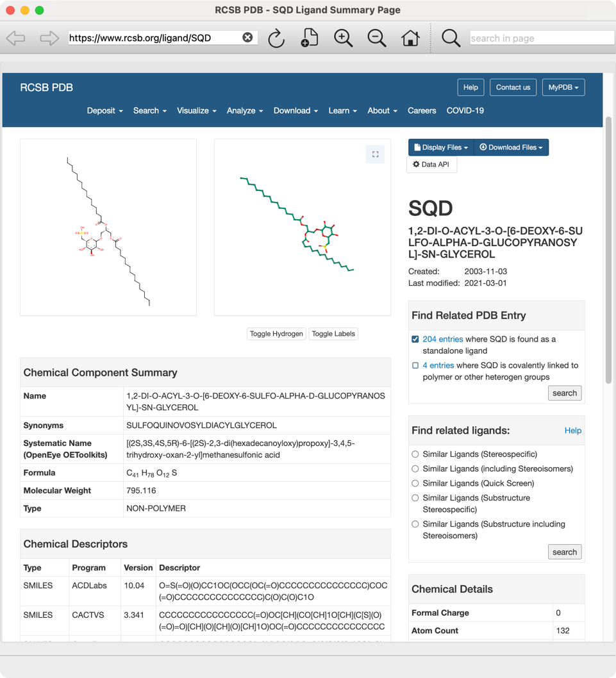Check the covalently linked entries checkbox
The image size is (616, 678).
point(415,366)
